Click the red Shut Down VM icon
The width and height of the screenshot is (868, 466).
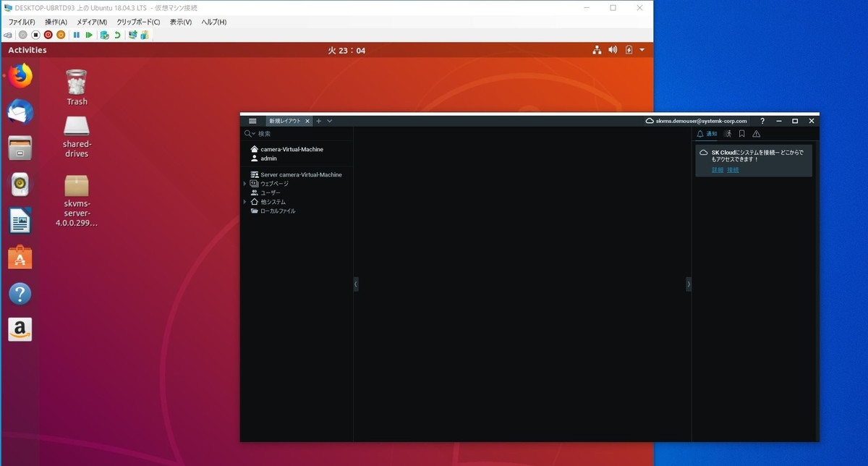pos(48,35)
